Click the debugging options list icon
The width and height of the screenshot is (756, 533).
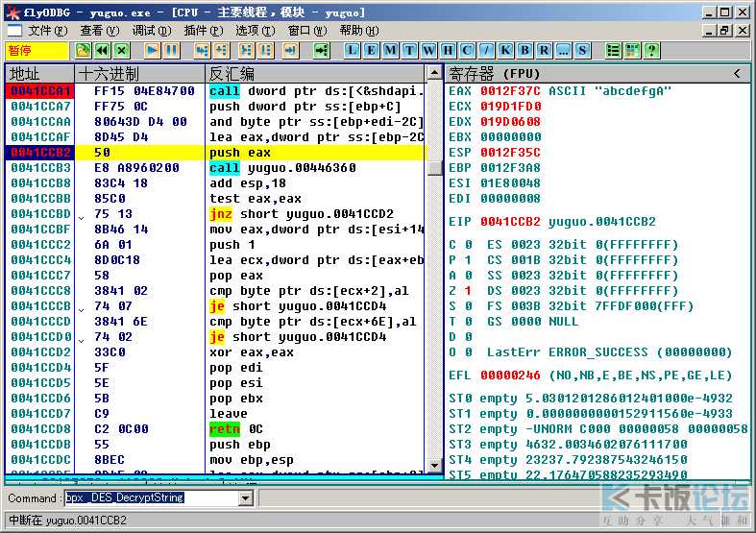[x=613, y=50]
